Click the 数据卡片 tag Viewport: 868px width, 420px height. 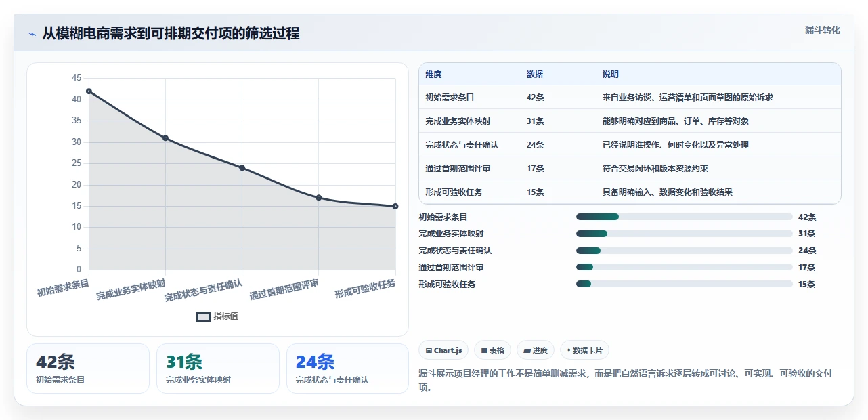click(584, 350)
